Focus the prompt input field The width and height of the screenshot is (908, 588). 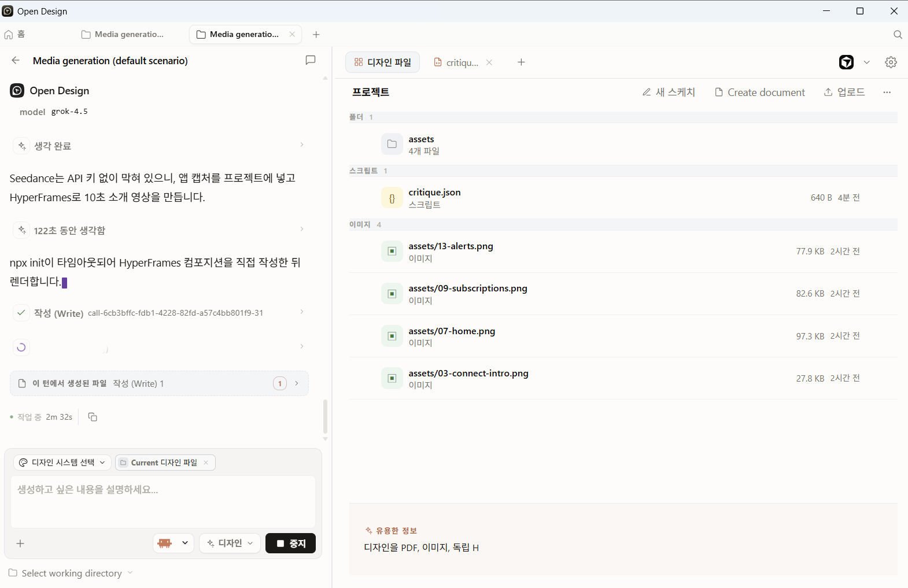[x=163, y=501]
